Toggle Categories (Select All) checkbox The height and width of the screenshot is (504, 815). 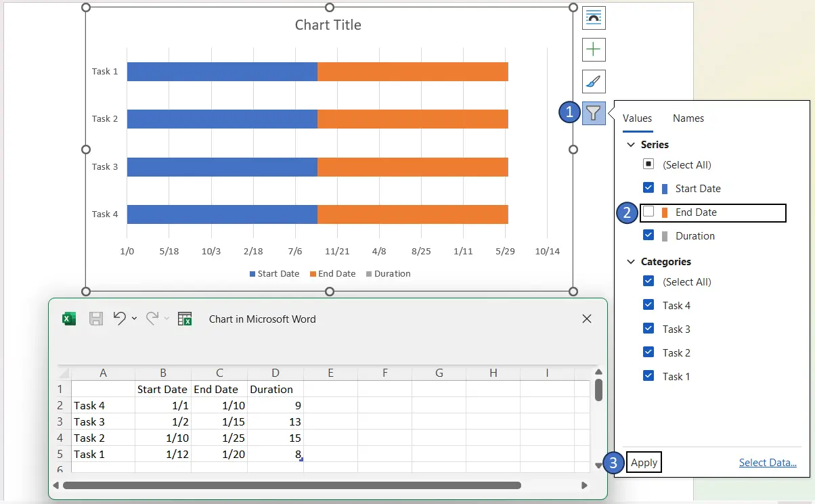coord(648,281)
